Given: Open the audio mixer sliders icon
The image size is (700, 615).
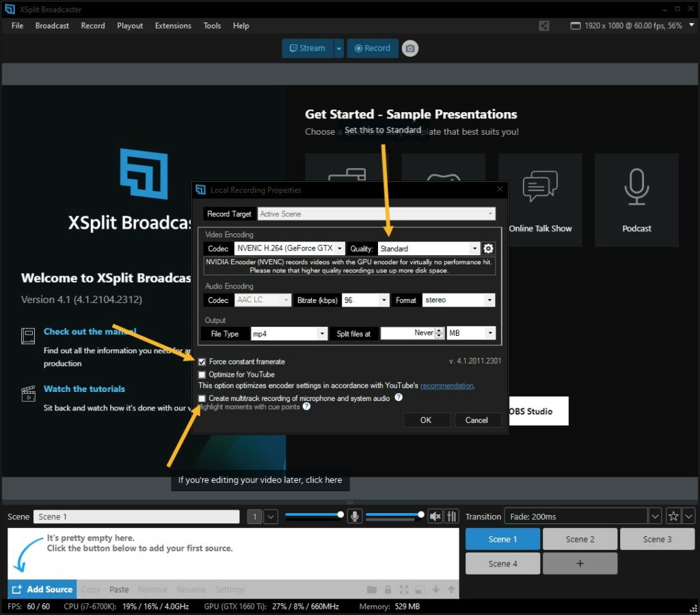Looking at the screenshot, I should (451, 516).
